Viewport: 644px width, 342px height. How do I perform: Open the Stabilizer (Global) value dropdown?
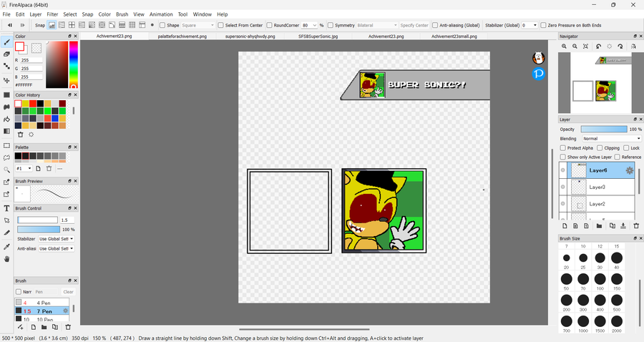[530, 25]
